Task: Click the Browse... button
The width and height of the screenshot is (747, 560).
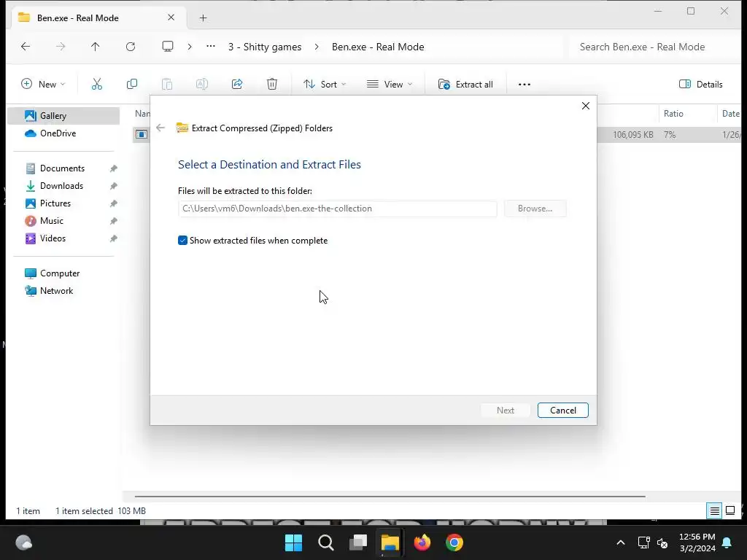Action: point(535,209)
